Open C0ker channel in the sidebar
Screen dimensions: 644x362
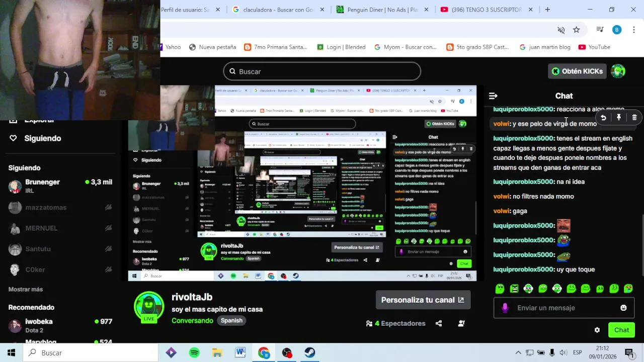coord(60,269)
